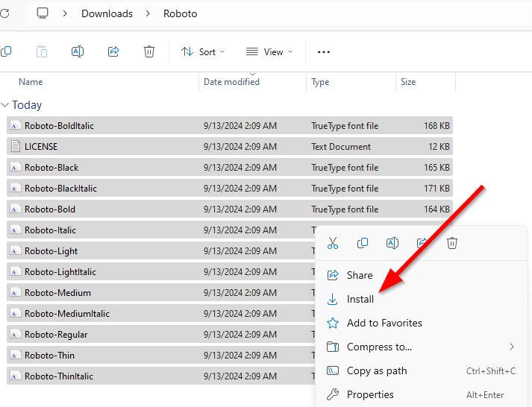Click the Roboto-Thin font file icon
This screenshot has width=532, height=407.
click(x=15, y=355)
